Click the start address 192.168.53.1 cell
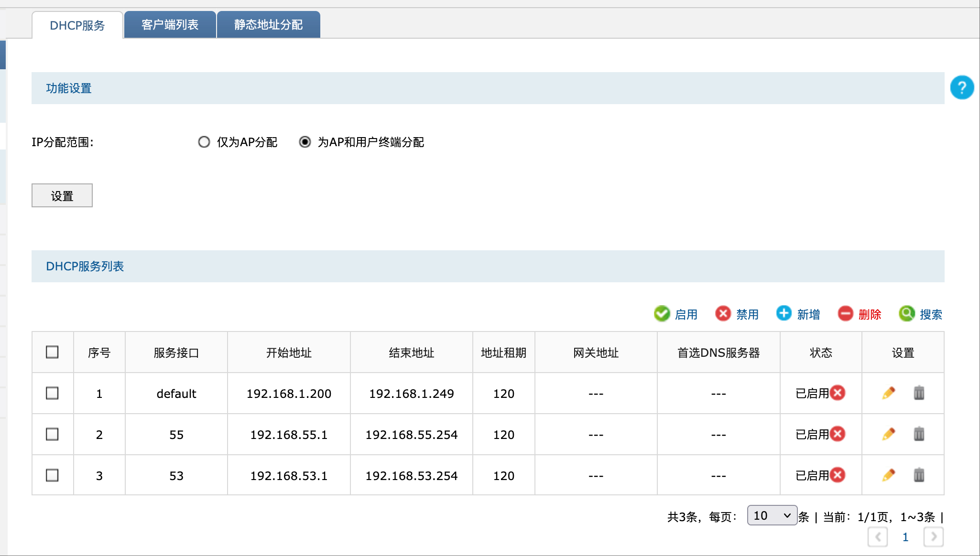Viewport: 980px width, 556px height. pyautogui.click(x=289, y=476)
